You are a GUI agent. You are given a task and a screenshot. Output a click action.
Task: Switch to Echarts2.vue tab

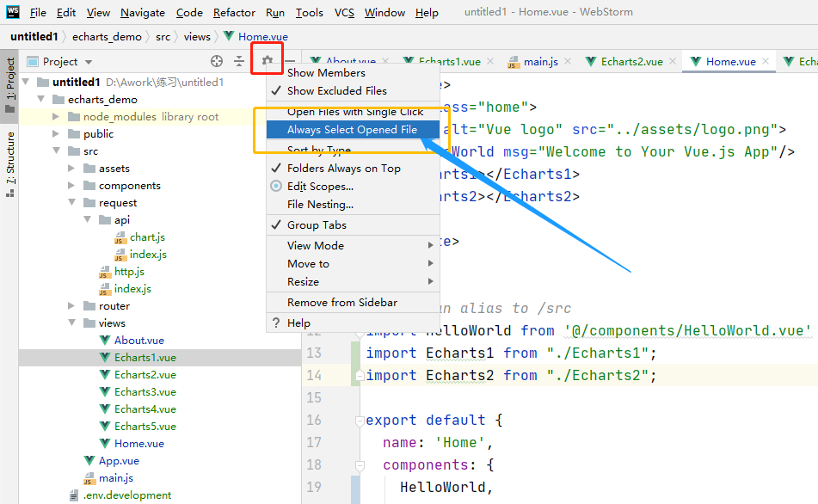631,62
